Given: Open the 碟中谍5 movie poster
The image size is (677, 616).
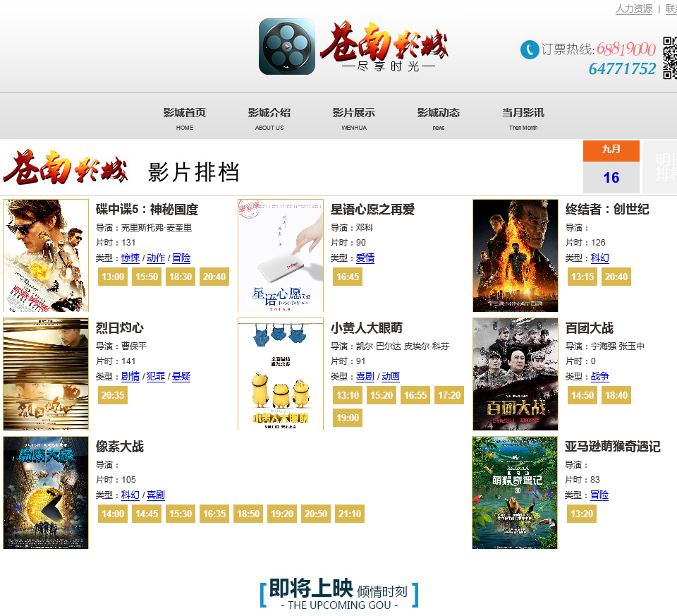Looking at the screenshot, I should click(46, 255).
